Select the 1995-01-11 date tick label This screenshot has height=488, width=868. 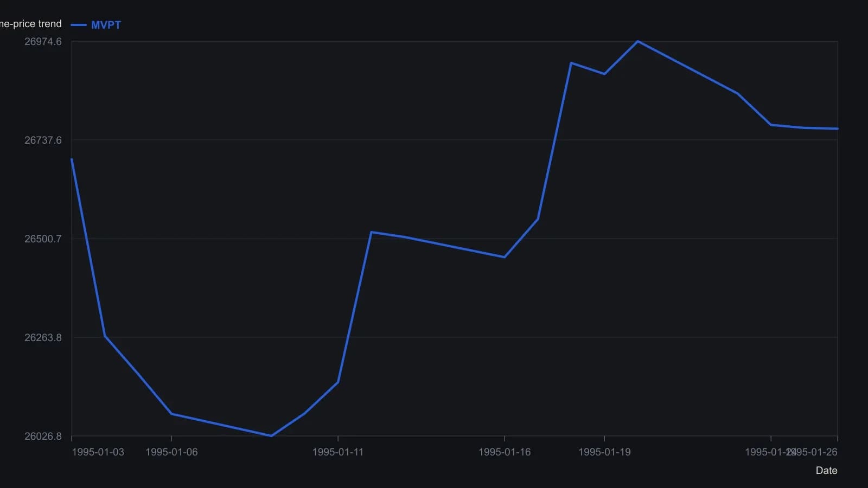tap(338, 452)
